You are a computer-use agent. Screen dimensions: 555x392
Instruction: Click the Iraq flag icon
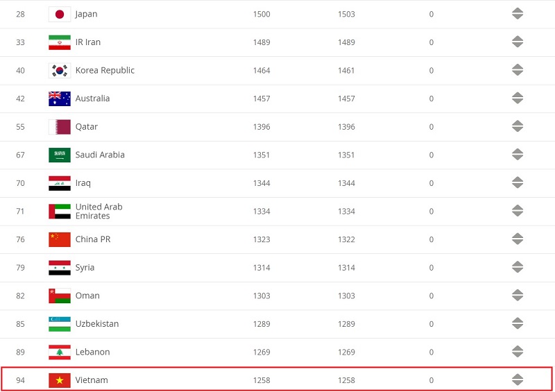tap(60, 183)
